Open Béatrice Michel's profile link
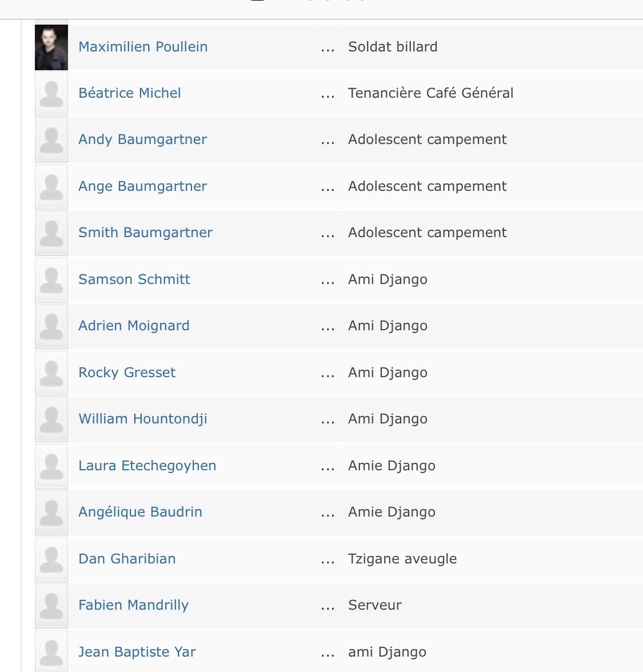Screen dimensions: 643x672 click(130, 93)
